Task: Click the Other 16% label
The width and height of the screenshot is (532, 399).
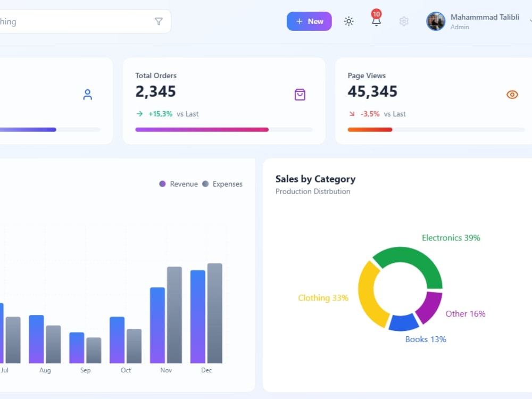Action: pyautogui.click(x=465, y=314)
